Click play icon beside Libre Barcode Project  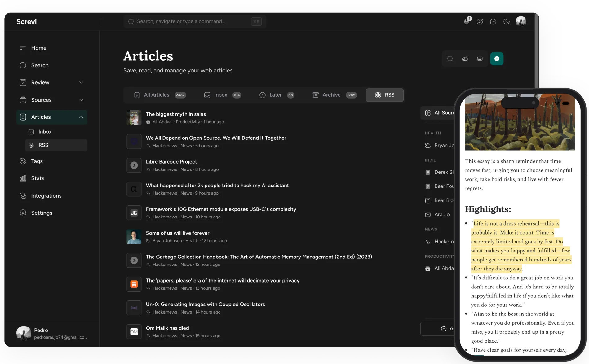tap(134, 165)
